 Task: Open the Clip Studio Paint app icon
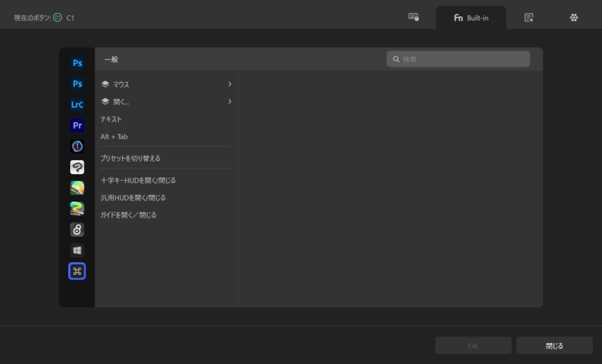pyautogui.click(x=77, y=167)
